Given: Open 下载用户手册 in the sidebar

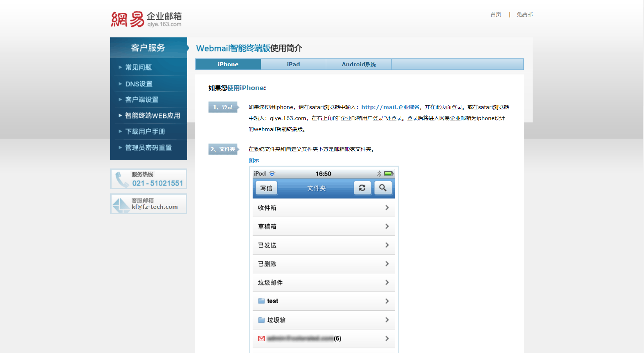Looking at the screenshot, I should tap(145, 132).
